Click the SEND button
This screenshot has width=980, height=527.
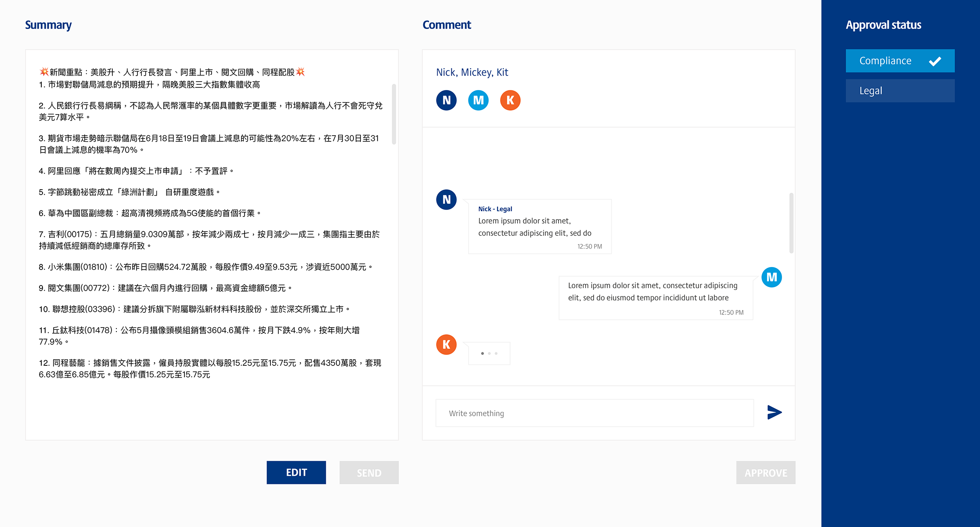tap(369, 473)
